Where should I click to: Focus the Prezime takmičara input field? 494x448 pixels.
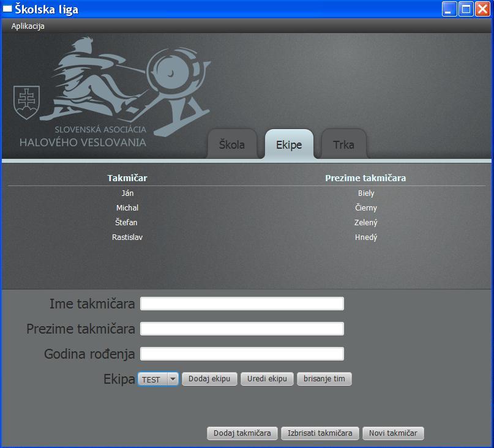point(242,329)
